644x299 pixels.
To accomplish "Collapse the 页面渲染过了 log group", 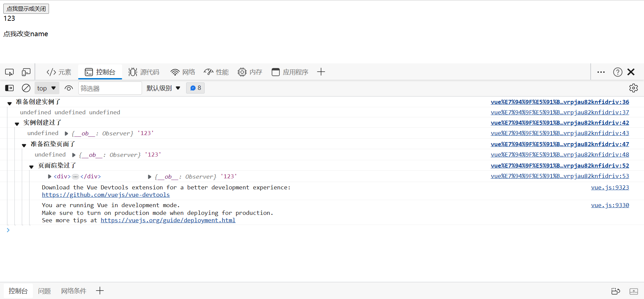I will pos(32,167).
